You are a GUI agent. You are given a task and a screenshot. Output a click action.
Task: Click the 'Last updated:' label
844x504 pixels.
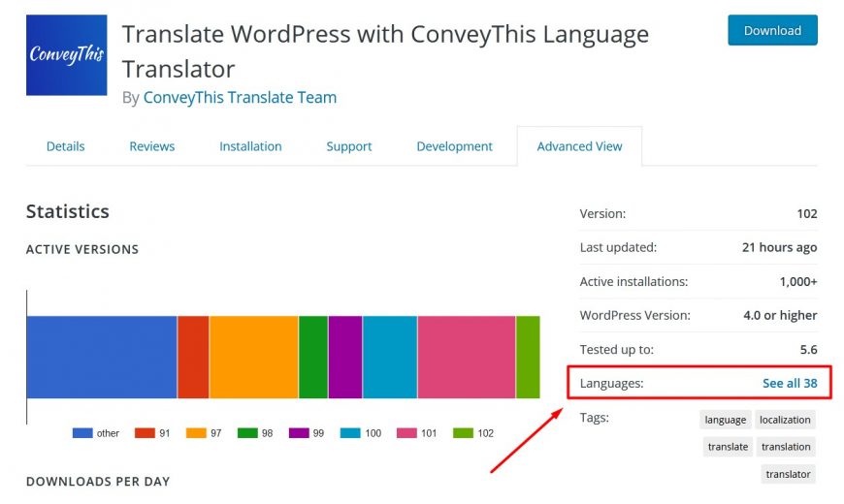coord(618,247)
